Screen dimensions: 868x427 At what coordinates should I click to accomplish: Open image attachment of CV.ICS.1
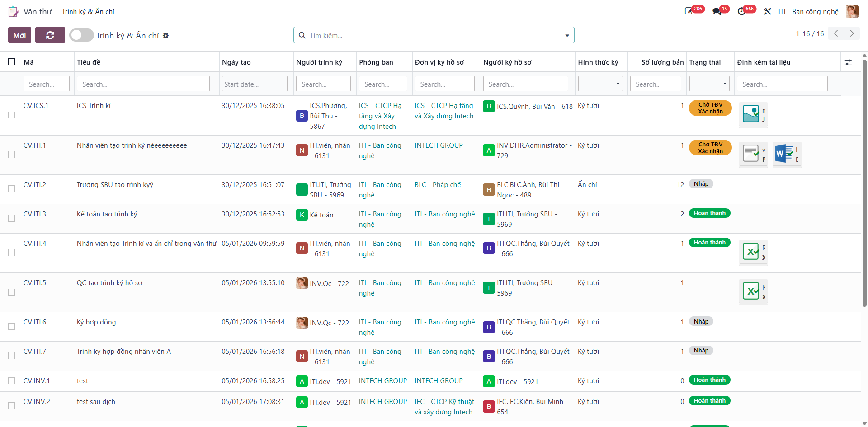click(x=751, y=114)
